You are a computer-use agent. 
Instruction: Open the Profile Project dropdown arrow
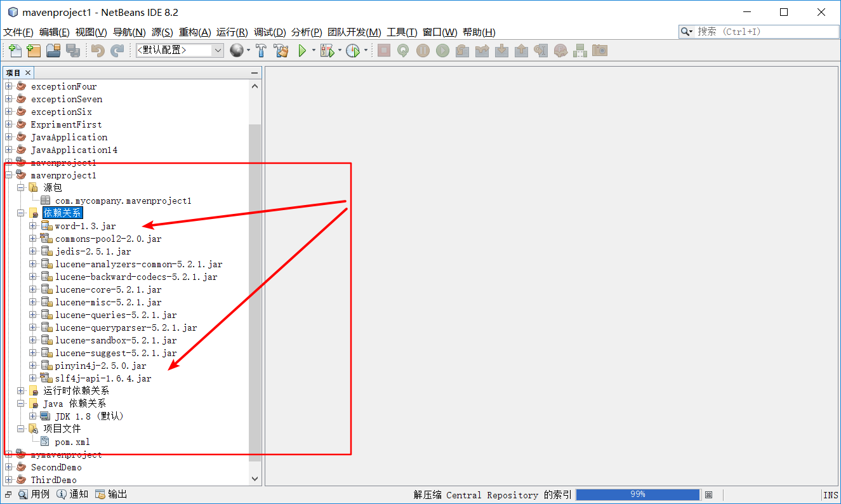coord(366,51)
